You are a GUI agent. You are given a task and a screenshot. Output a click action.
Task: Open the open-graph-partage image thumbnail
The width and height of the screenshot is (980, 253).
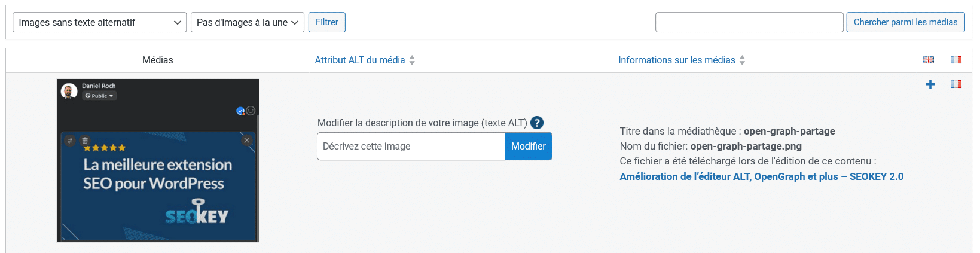158,160
